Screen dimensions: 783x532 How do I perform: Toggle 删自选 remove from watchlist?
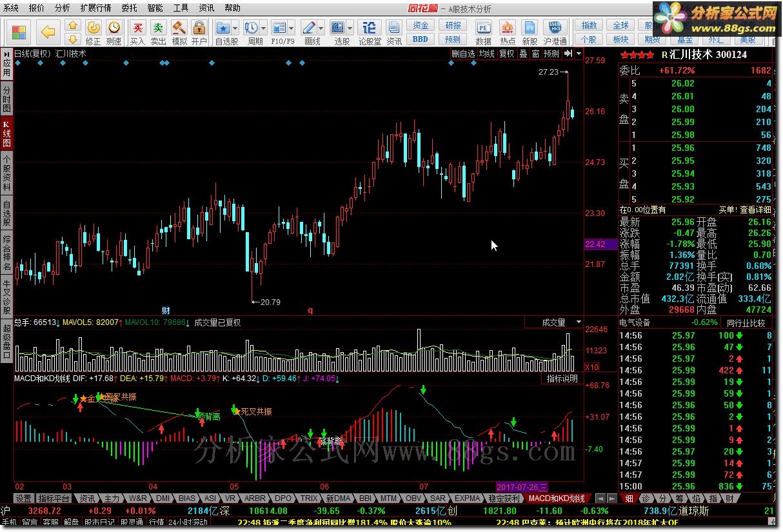462,54
